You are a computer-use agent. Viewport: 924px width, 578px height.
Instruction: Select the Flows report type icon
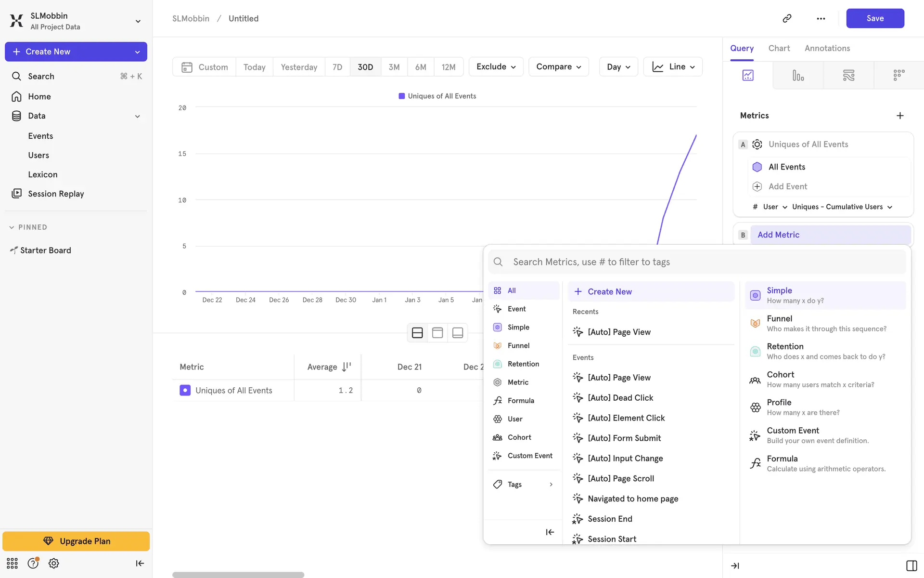point(848,75)
